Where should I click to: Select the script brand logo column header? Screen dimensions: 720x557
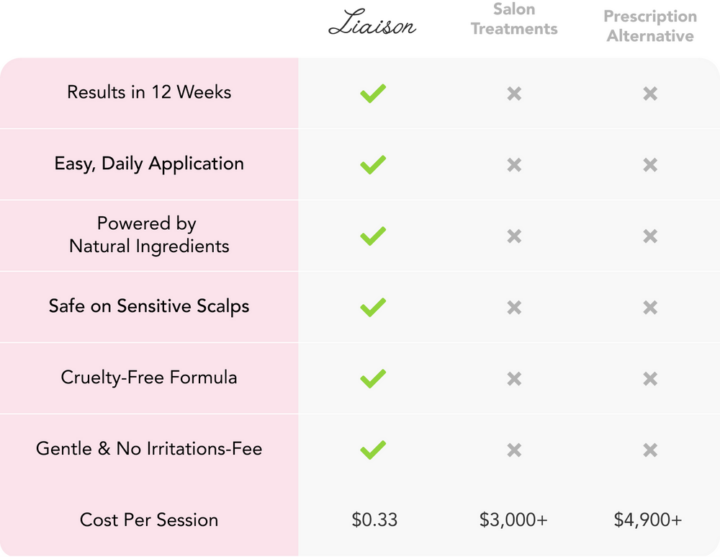(x=373, y=25)
